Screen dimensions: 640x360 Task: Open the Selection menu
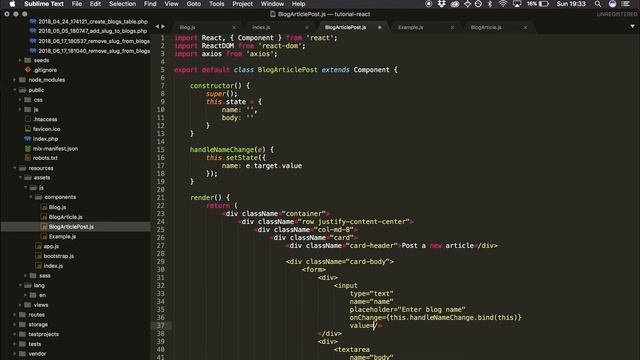(122, 4)
